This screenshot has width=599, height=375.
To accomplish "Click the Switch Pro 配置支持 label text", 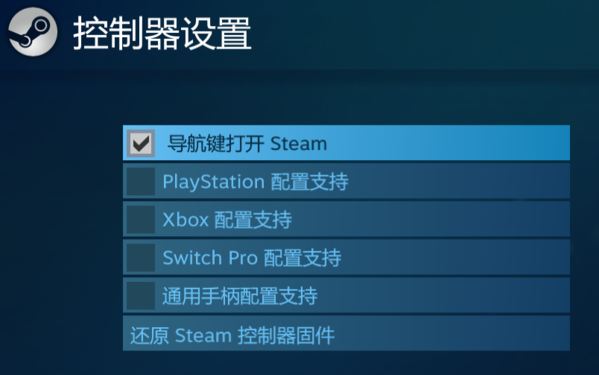I will click(x=252, y=258).
